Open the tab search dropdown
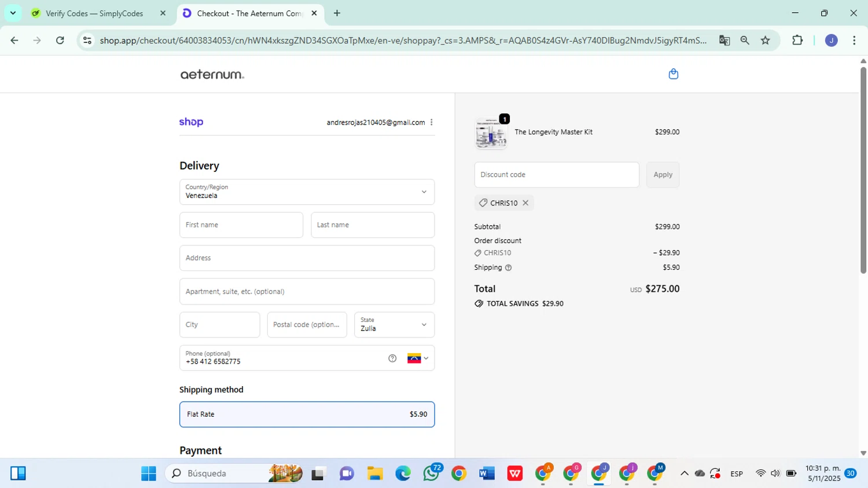The width and height of the screenshot is (868, 488). (13, 13)
